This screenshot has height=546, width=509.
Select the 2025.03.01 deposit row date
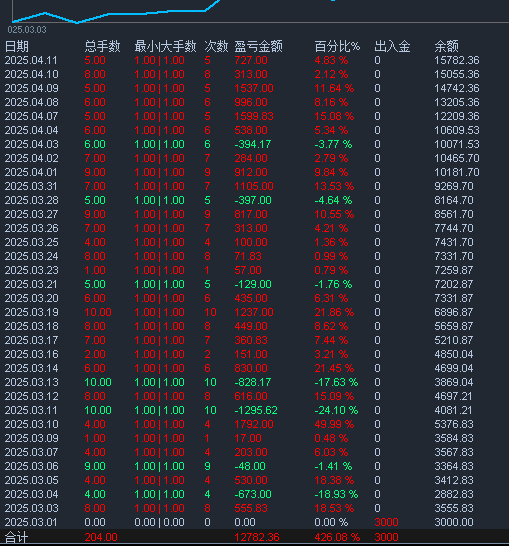tap(31, 522)
